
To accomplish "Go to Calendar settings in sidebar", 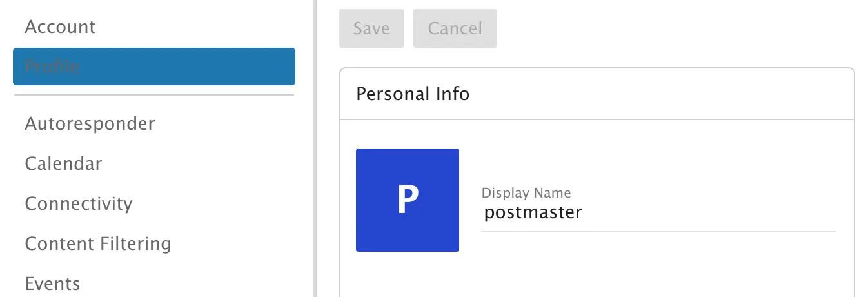I will tap(63, 163).
